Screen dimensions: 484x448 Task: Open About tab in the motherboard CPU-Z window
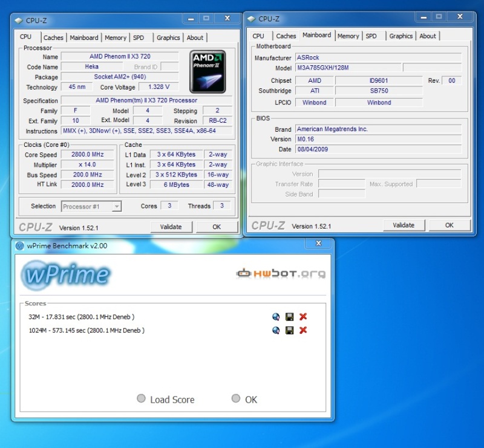click(428, 36)
